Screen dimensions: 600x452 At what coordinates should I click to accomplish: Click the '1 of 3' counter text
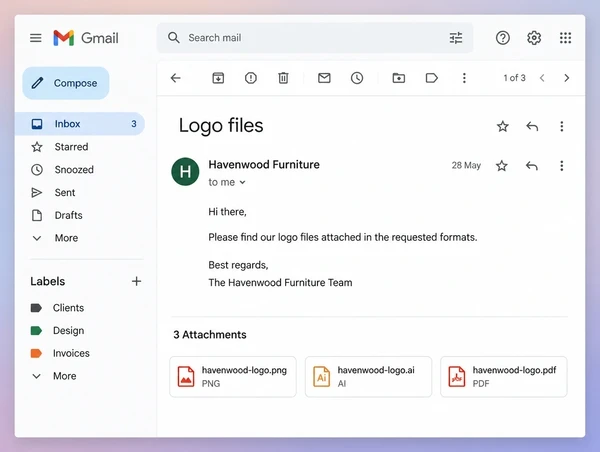tap(514, 78)
